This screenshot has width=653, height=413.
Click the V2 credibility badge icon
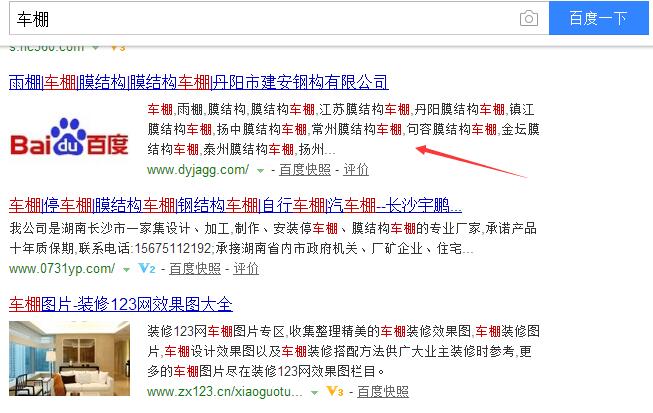pos(147,269)
